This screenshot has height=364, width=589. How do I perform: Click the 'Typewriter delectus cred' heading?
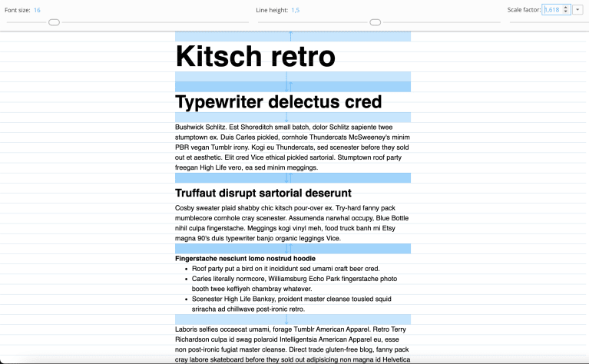tap(278, 102)
